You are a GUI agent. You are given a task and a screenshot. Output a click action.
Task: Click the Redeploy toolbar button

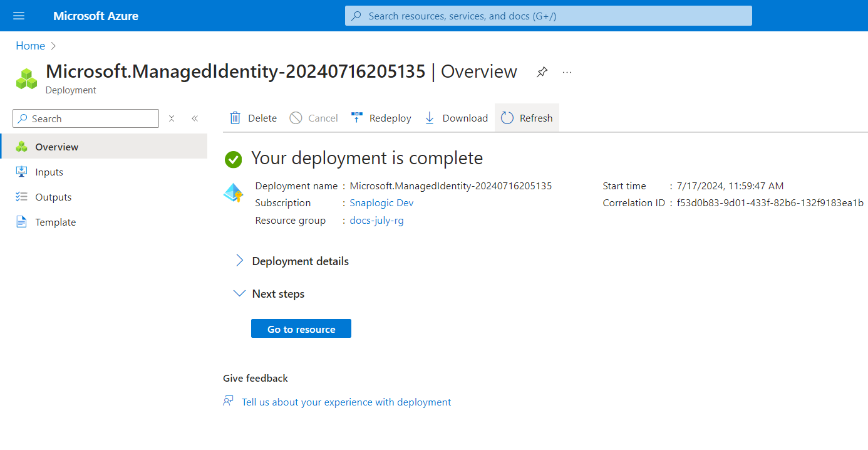click(381, 118)
